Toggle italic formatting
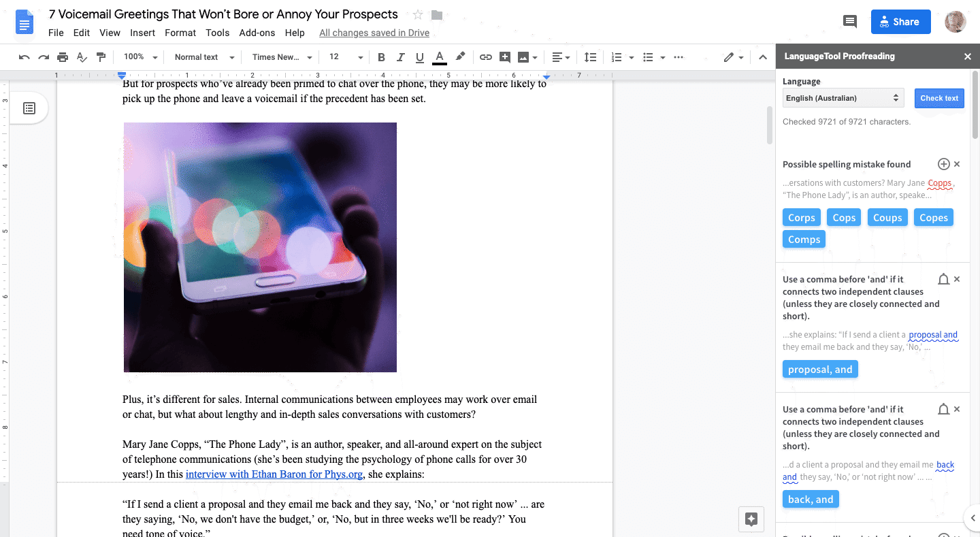 coord(400,57)
